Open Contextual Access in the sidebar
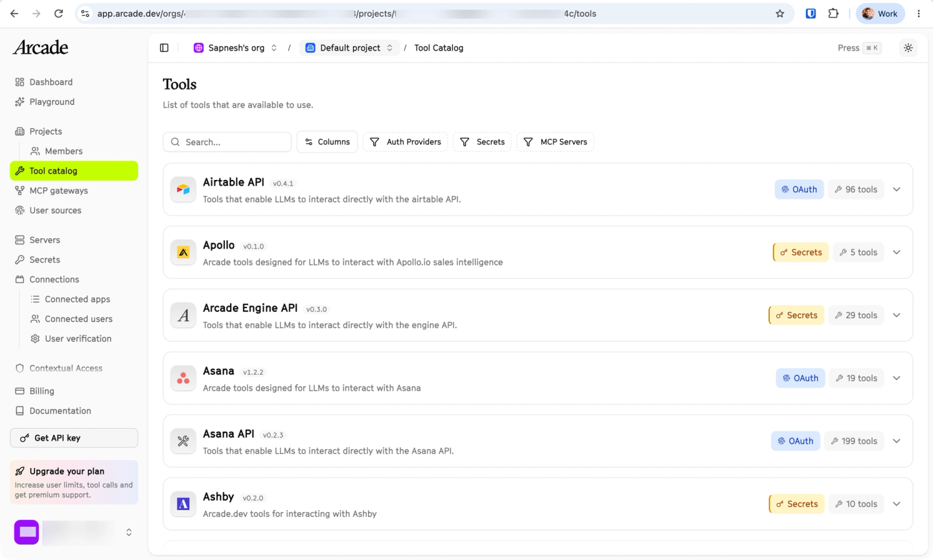Image resolution: width=933 pixels, height=560 pixels. 74,368
